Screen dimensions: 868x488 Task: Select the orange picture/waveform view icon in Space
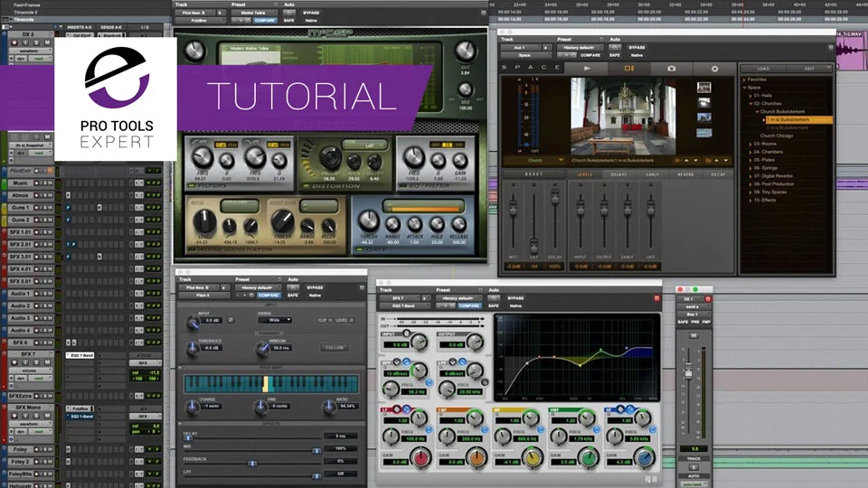629,69
